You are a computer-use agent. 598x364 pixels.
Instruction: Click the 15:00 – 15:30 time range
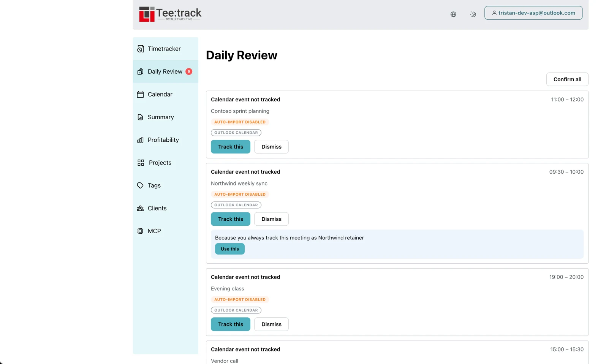pyautogui.click(x=567, y=349)
